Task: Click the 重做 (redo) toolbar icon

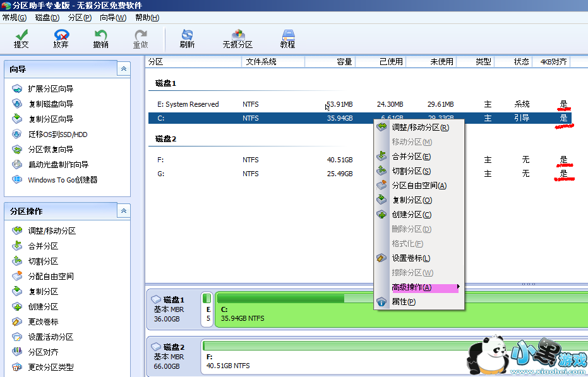Action: click(141, 39)
